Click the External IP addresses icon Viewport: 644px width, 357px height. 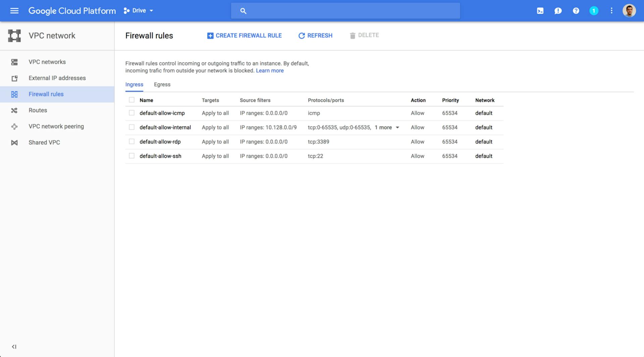[14, 78]
